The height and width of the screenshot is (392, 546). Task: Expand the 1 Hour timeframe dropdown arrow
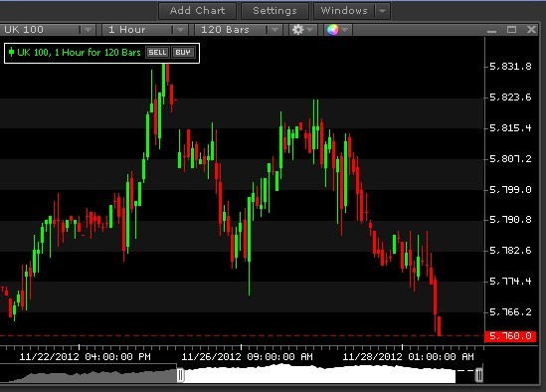click(180, 30)
